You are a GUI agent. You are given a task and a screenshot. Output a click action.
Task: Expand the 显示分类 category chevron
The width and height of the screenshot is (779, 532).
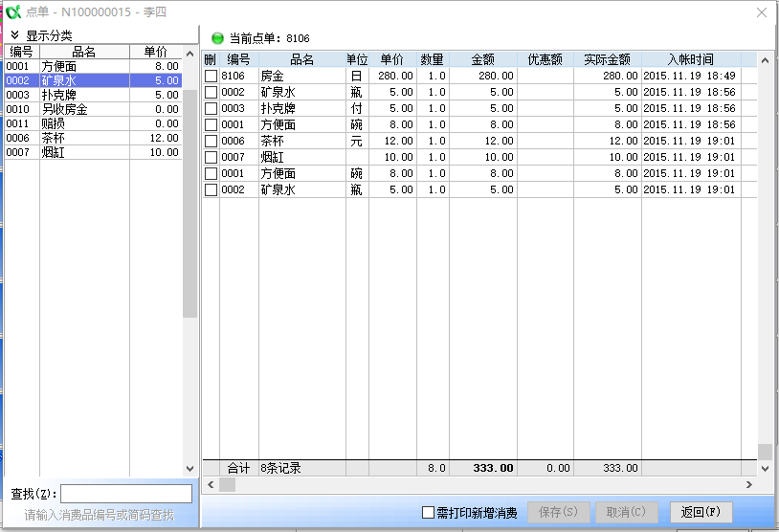[x=15, y=35]
